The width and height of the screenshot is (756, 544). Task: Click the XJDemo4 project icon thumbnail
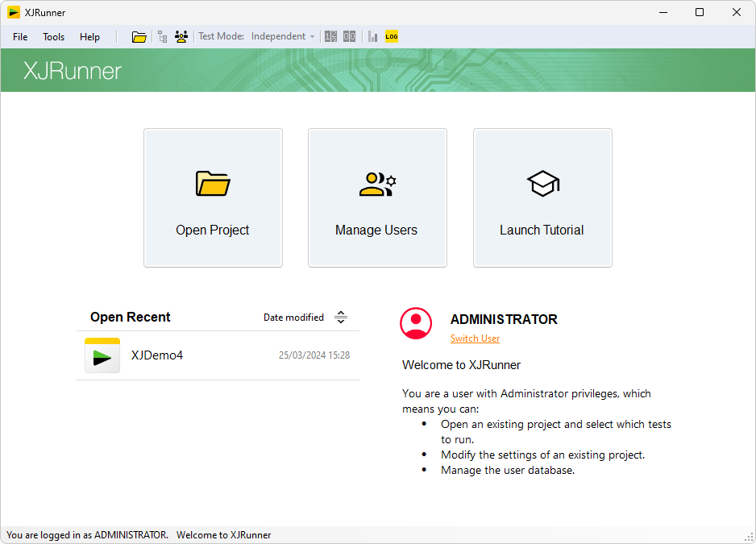(102, 355)
